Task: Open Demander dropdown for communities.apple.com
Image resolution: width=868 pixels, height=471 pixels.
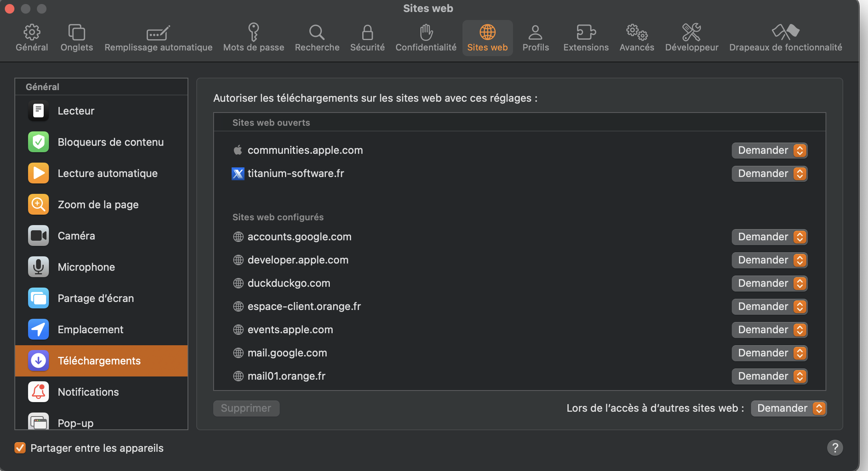Action: [769, 151]
